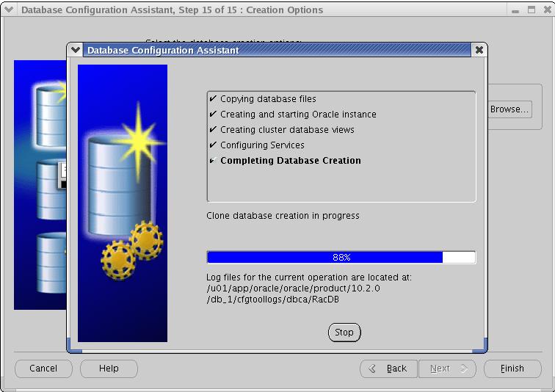Click the greyed-out Next button
555x392 pixels.
[447, 369]
